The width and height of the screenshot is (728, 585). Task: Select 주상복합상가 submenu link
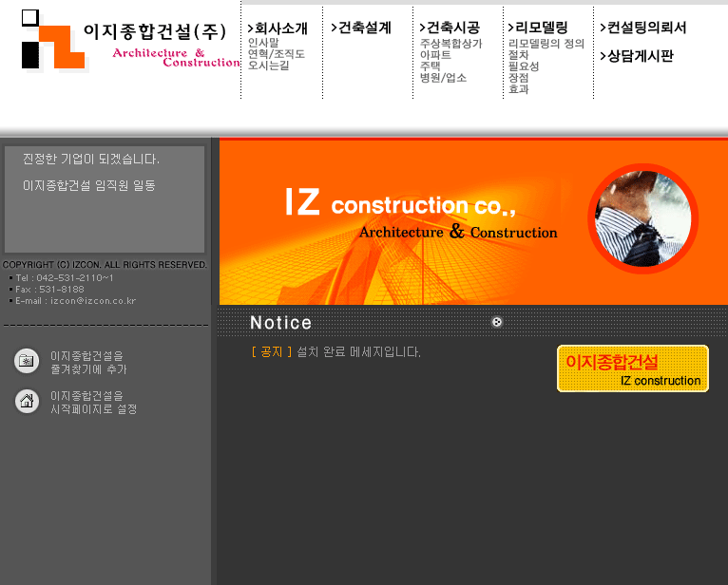coord(450,44)
